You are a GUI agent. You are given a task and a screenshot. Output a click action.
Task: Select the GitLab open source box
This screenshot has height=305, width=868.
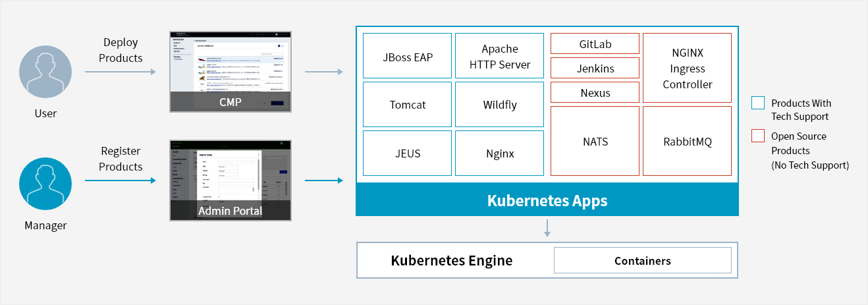click(595, 43)
